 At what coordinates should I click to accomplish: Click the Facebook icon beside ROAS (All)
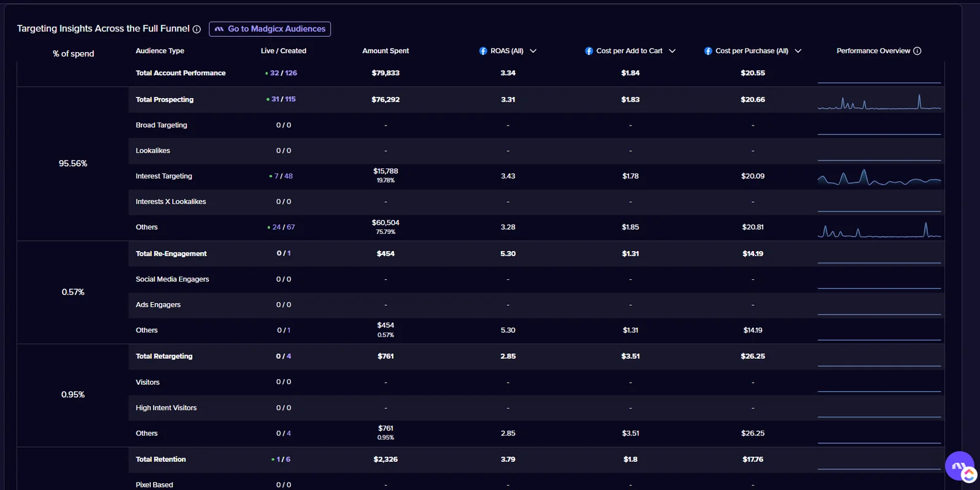(483, 51)
